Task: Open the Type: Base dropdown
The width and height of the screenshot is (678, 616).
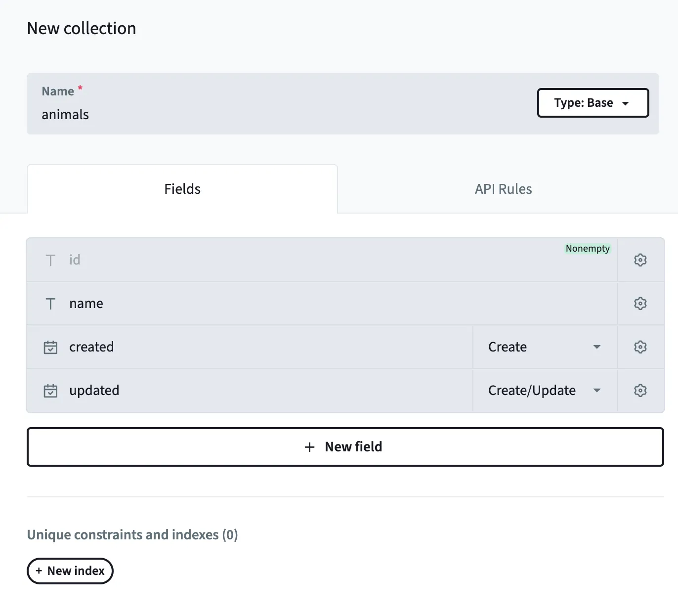Action: pos(593,103)
